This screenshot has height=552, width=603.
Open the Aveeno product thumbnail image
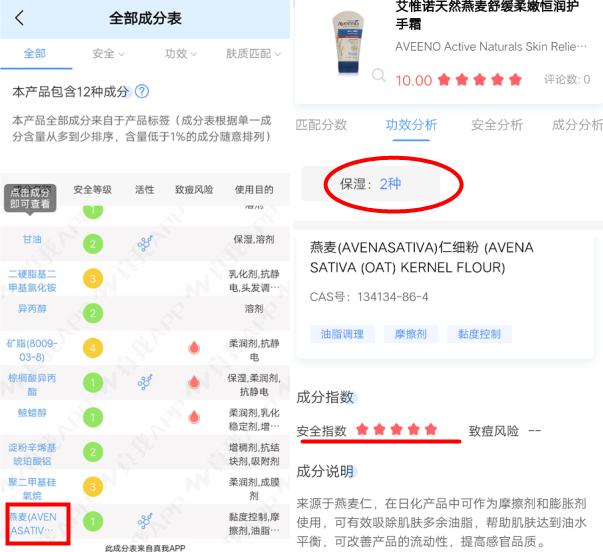point(348,42)
